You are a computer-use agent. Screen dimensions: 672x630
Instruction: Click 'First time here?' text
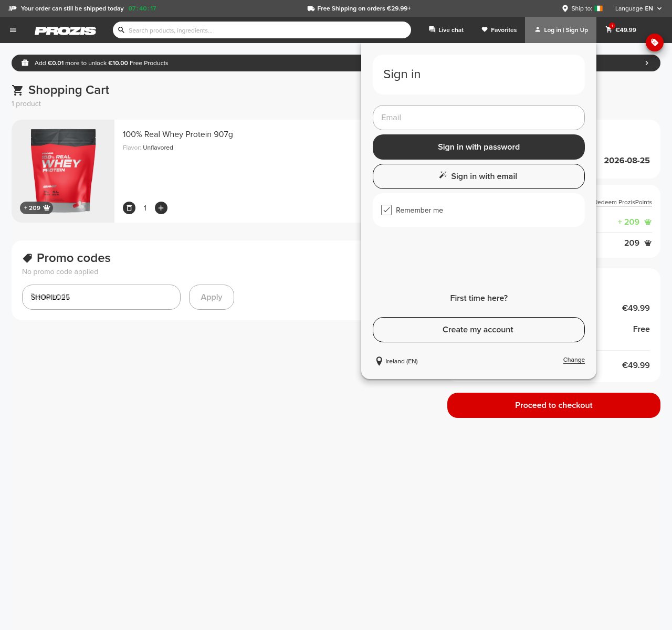click(x=479, y=298)
